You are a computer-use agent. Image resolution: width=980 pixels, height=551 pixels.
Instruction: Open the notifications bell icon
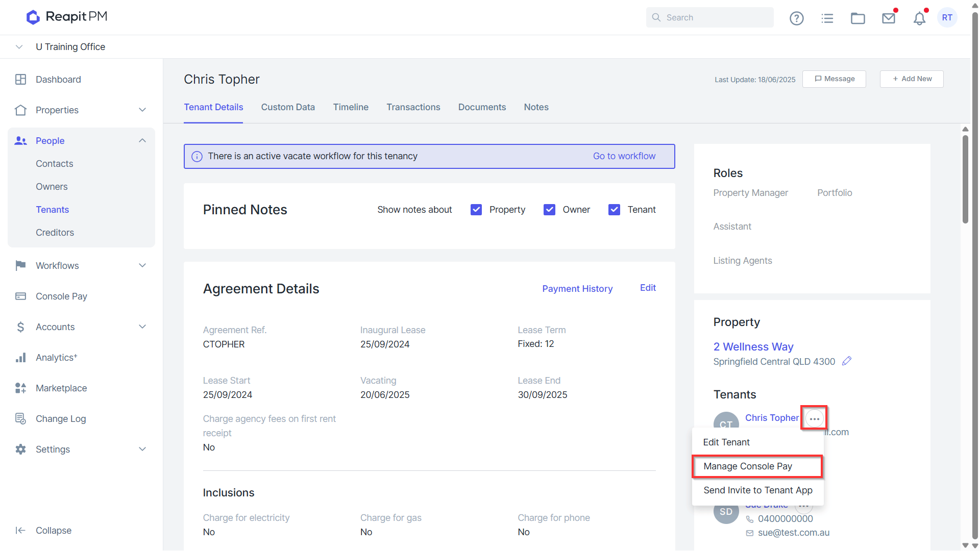click(x=919, y=18)
